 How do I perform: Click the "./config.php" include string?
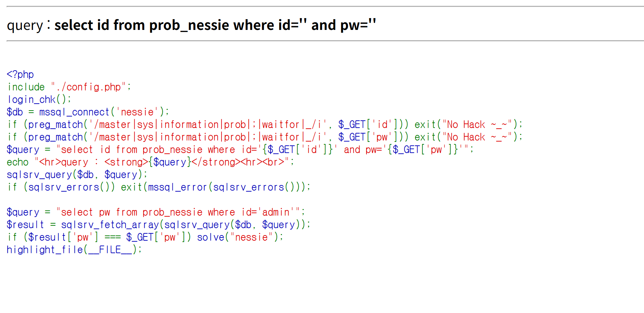(88, 87)
